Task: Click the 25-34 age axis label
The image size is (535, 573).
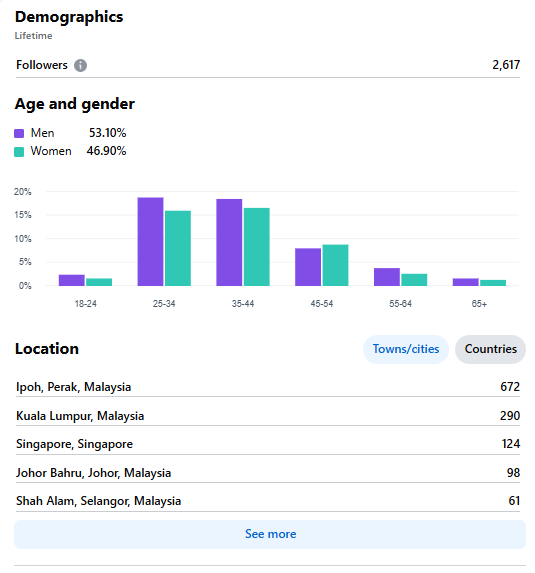Action: [x=164, y=304]
